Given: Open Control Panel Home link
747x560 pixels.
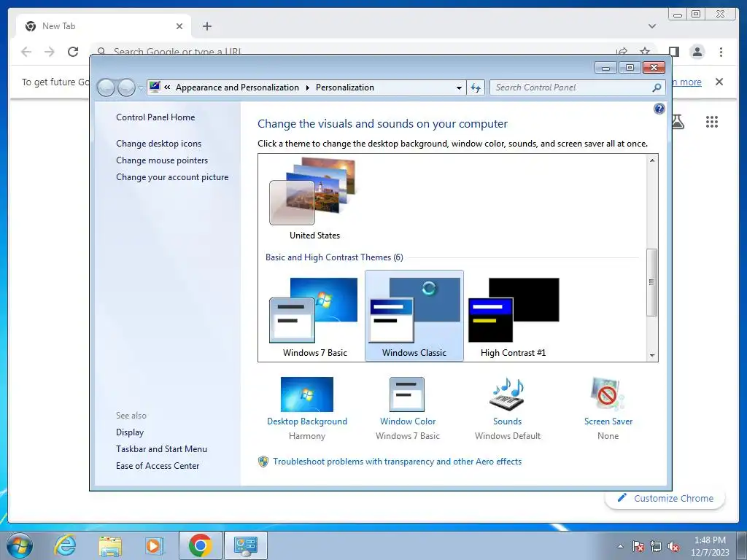Looking at the screenshot, I should (155, 117).
